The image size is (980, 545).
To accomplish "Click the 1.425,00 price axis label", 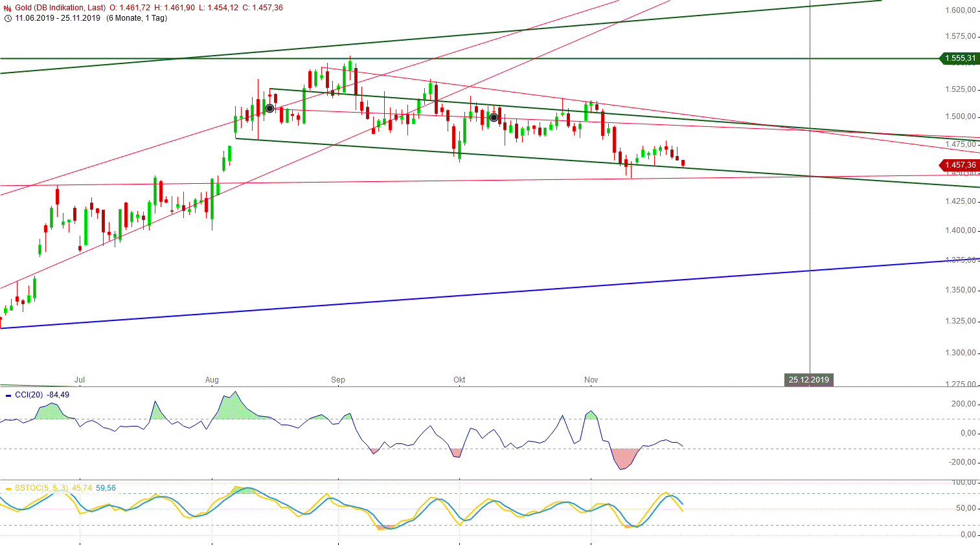I will pos(961,201).
